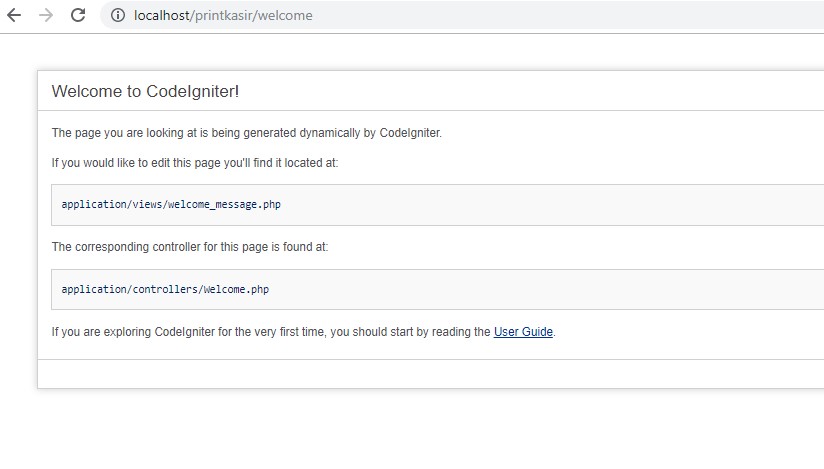Click the 'corresponding controller for this page' line
The height and width of the screenshot is (469, 824).
(x=190, y=247)
